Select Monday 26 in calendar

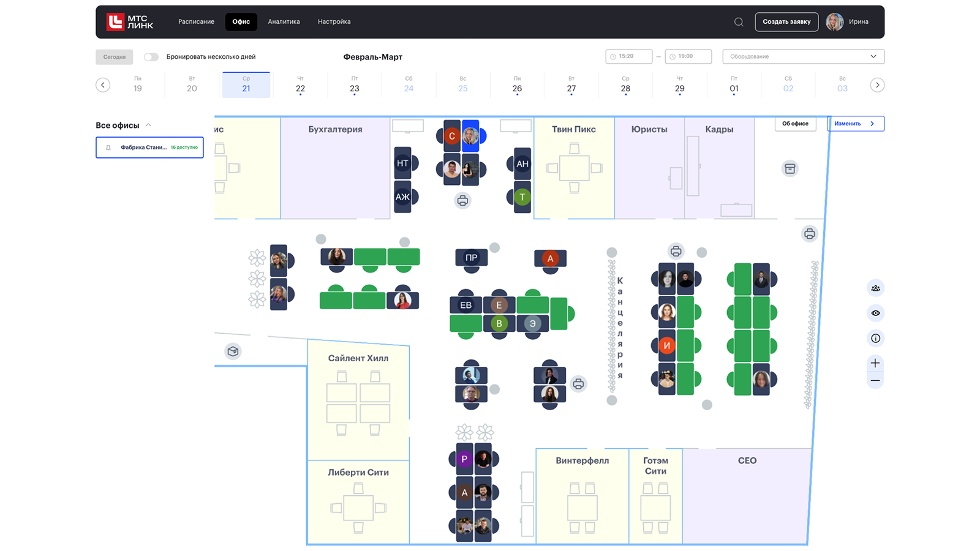click(517, 84)
